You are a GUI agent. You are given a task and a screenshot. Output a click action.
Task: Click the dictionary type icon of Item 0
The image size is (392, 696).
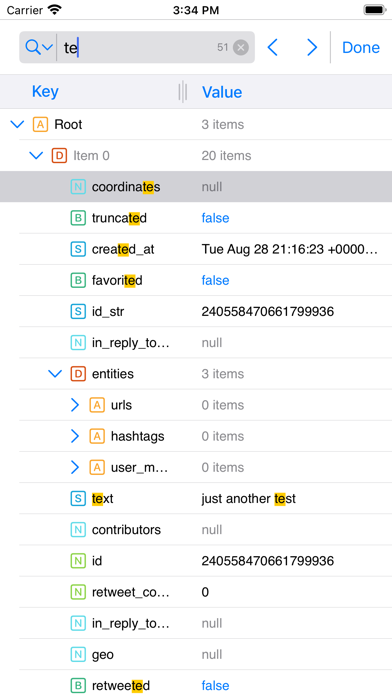coord(59,155)
